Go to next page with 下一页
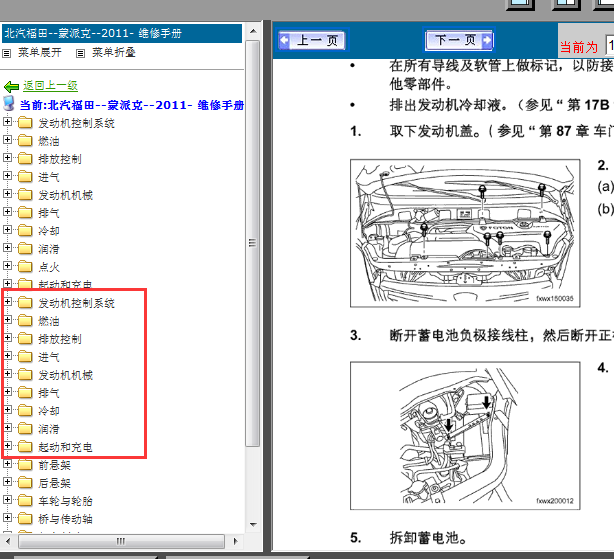614x559 pixels. (x=459, y=40)
